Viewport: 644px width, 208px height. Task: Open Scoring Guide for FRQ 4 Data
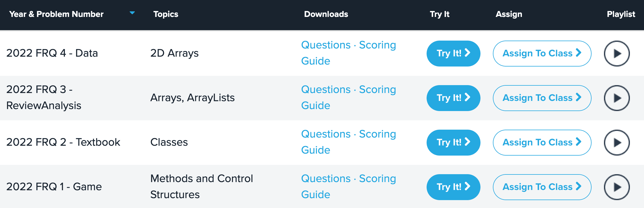(377, 45)
